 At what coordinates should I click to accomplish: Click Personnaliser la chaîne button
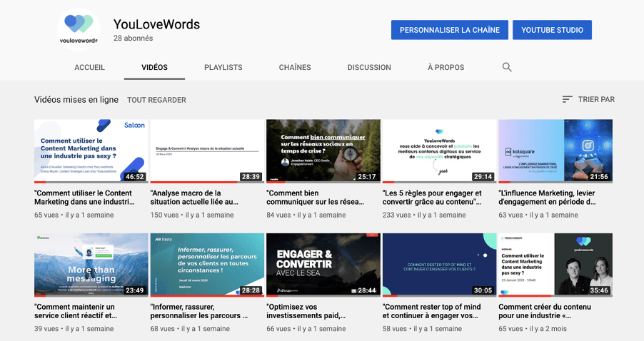(x=449, y=30)
